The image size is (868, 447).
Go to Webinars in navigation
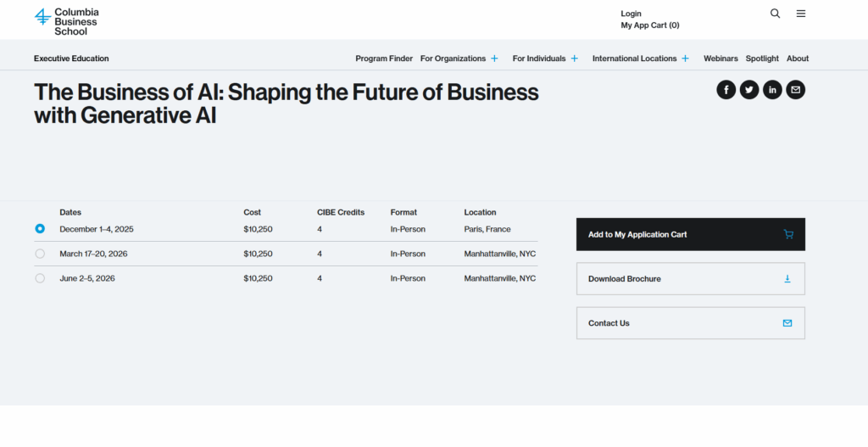coord(721,59)
